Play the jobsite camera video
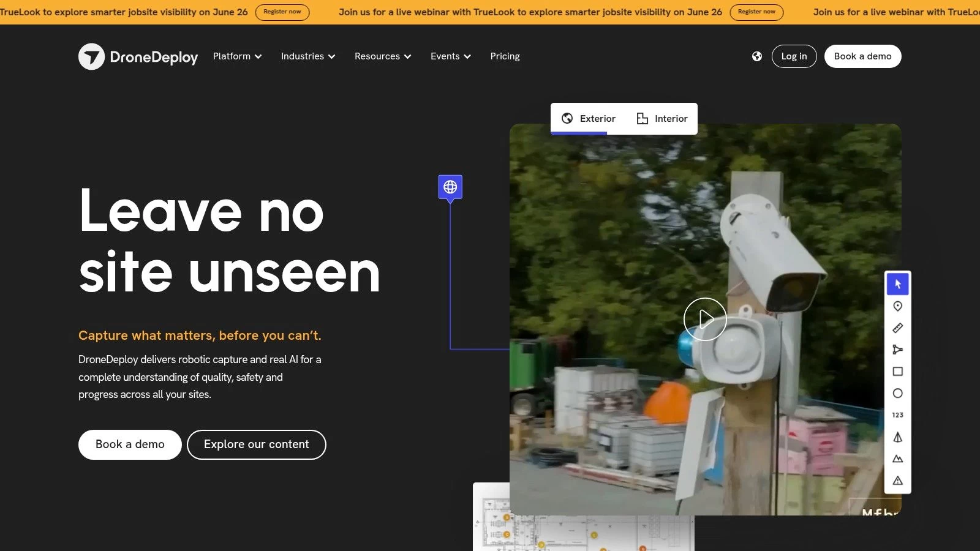The height and width of the screenshot is (551, 980). tap(705, 319)
